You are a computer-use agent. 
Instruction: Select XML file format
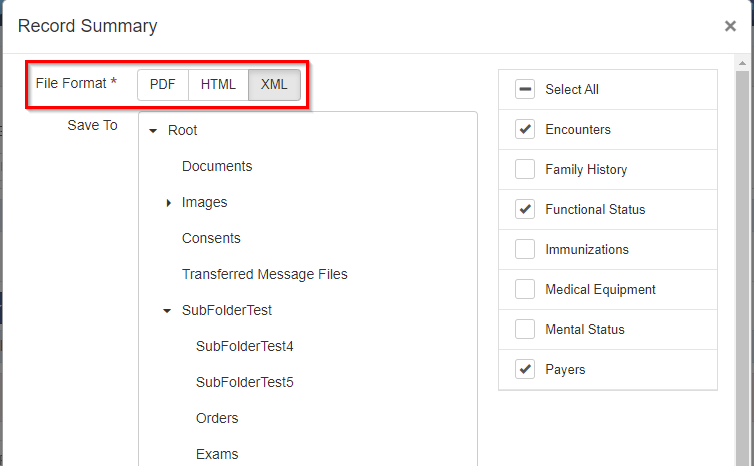click(x=274, y=85)
